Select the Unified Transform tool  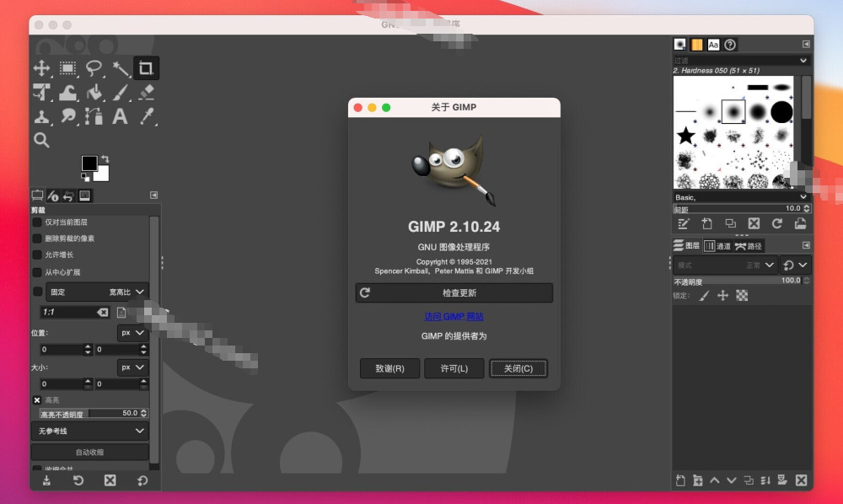(x=41, y=93)
